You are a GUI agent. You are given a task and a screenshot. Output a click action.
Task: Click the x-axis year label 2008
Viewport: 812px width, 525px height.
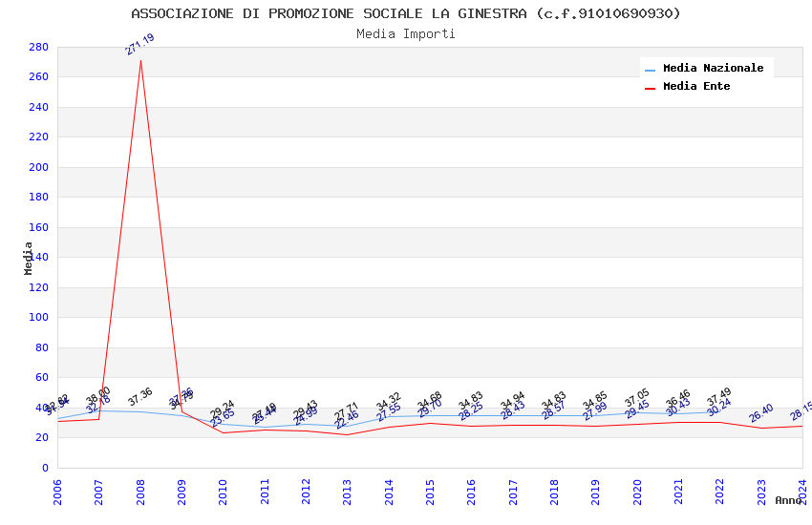coord(140,492)
